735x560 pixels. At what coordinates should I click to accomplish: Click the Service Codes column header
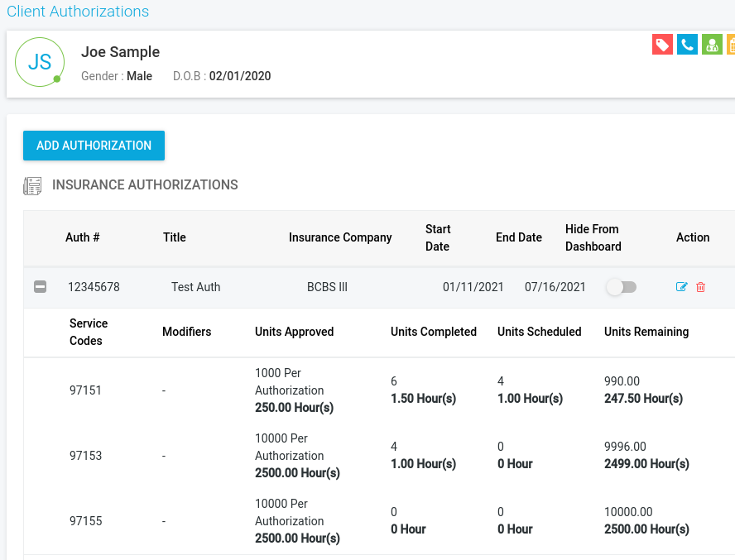[x=89, y=332]
